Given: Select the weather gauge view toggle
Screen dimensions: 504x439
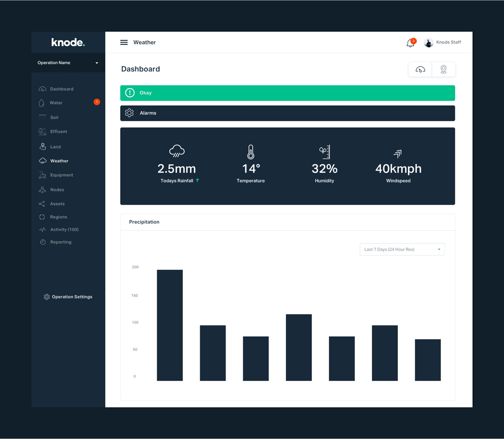Looking at the screenshot, I should 420,69.
